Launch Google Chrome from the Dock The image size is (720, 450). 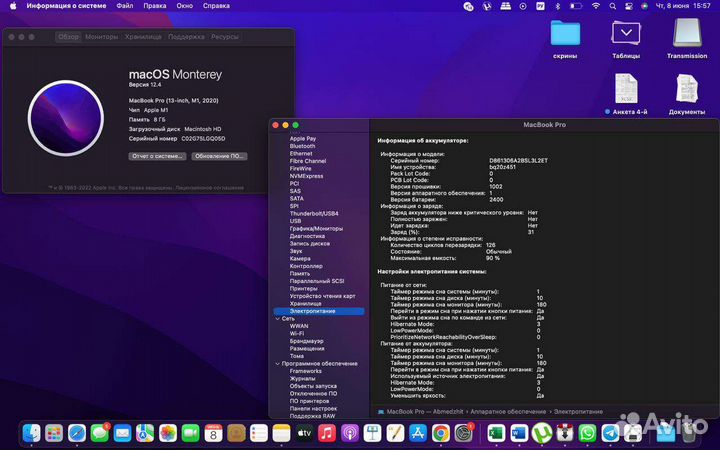click(440, 433)
